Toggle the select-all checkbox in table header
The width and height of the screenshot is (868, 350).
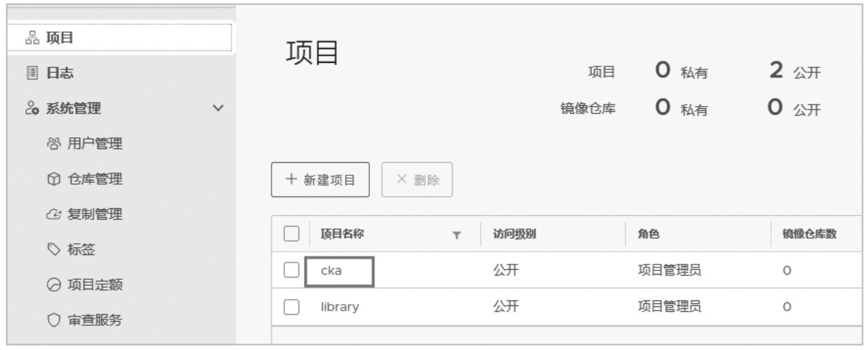(291, 234)
